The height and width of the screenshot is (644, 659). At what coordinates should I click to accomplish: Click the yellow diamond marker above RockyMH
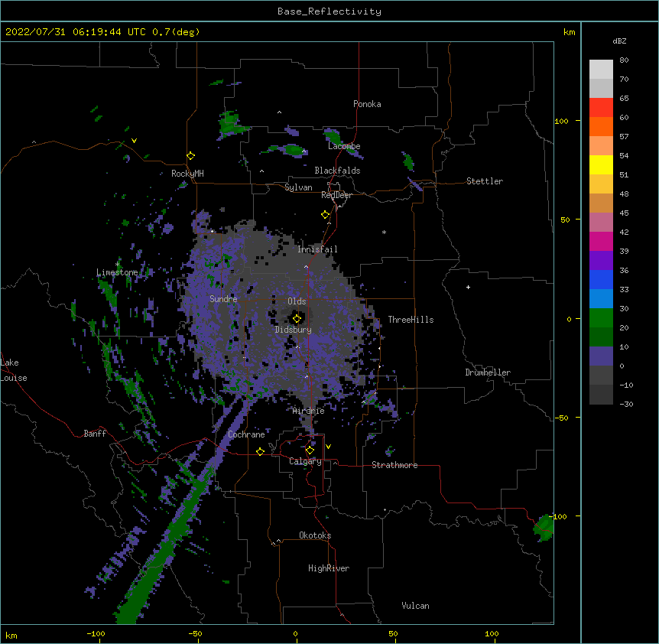click(x=191, y=156)
